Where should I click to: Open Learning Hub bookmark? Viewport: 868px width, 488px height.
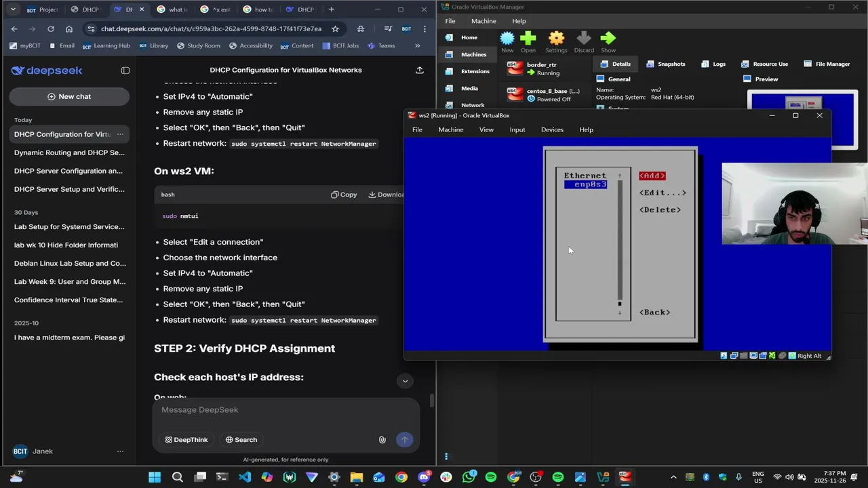pyautogui.click(x=106, y=46)
